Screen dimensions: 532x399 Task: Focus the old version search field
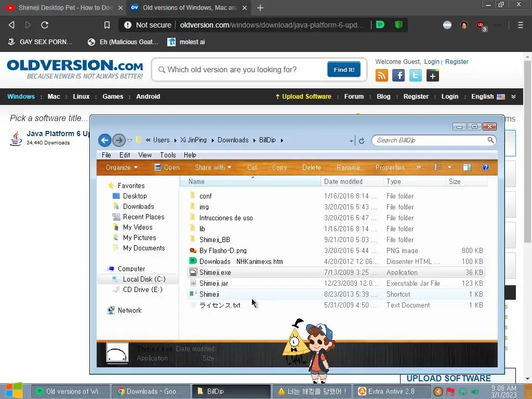click(241, 70)
